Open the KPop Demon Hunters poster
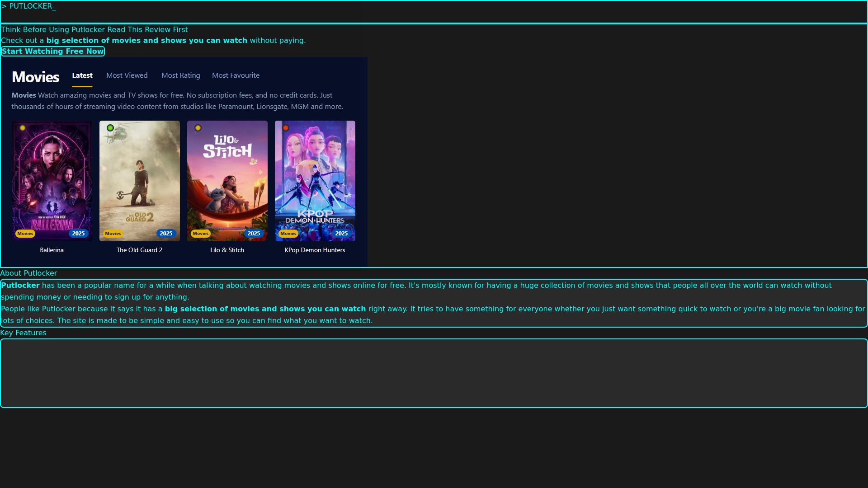 pyautogui.click(x=315, y=181)
